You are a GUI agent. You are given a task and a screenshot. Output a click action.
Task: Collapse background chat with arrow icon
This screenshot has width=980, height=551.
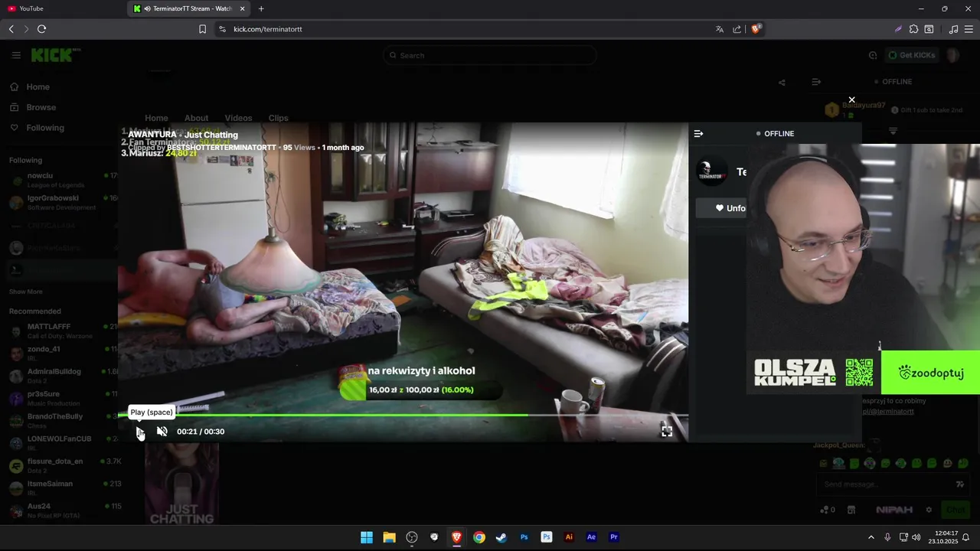coord(816,82)
